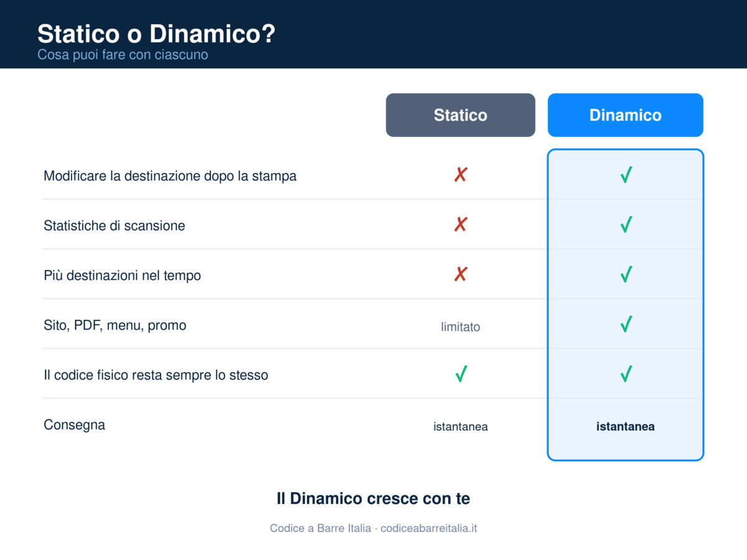Click the Dinamico check for Sito, PDF, menu, promo
This screenshot has width=747, height=560.
pos(626,324)
